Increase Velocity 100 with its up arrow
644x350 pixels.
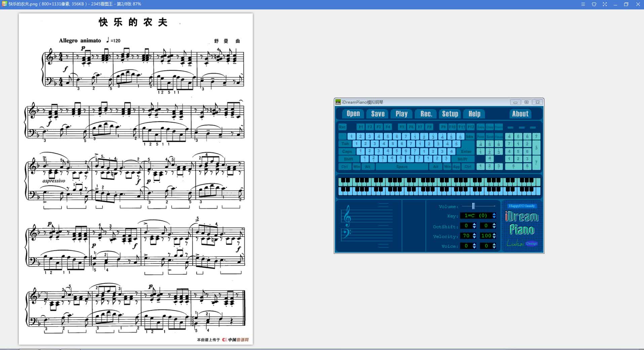click(494, 234)
